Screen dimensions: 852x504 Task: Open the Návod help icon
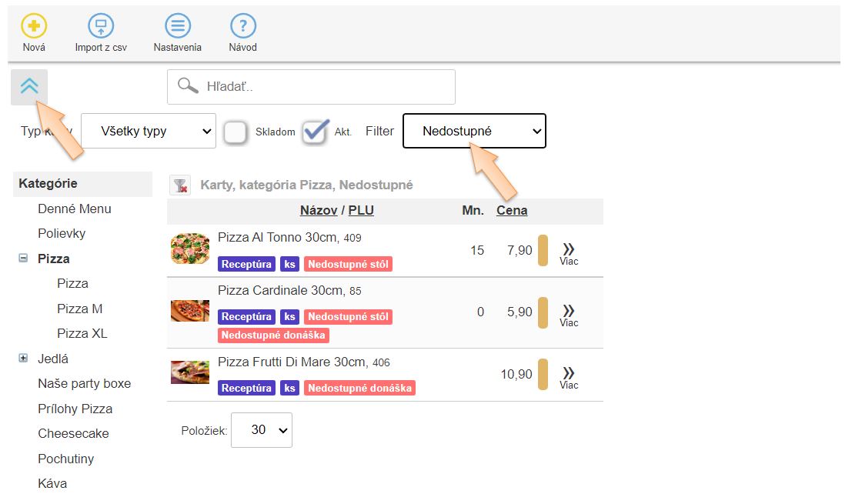coord(243,27)
